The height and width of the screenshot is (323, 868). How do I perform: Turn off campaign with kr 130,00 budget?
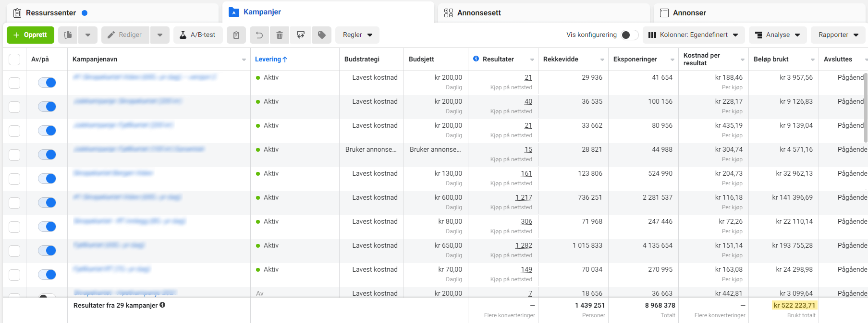coord(47,179)
